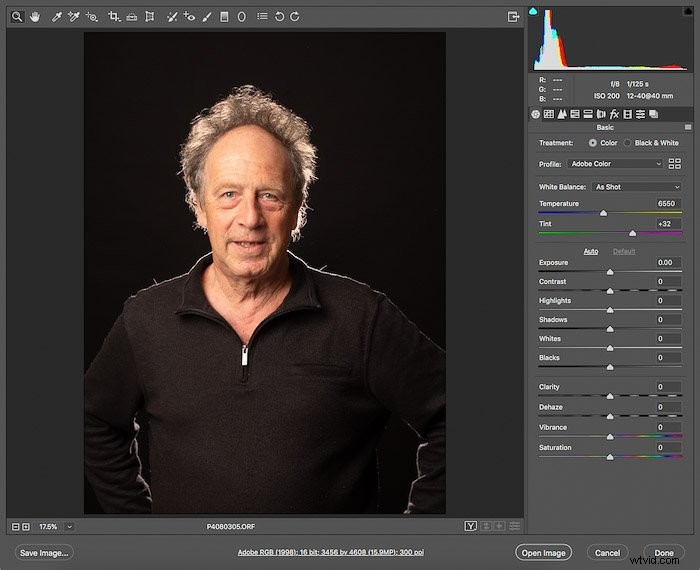Select the Hand tool
Viewport: 700px width, 570px height.
(34, 17)
